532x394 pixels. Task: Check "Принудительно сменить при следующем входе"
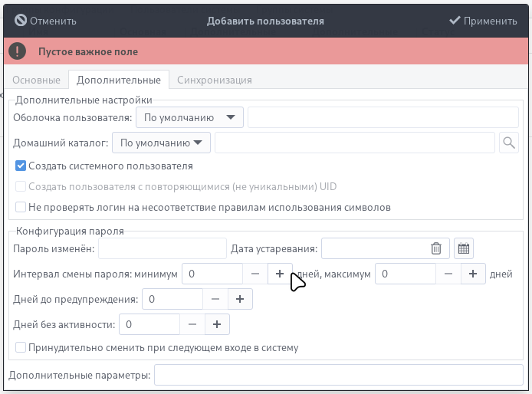21,347
